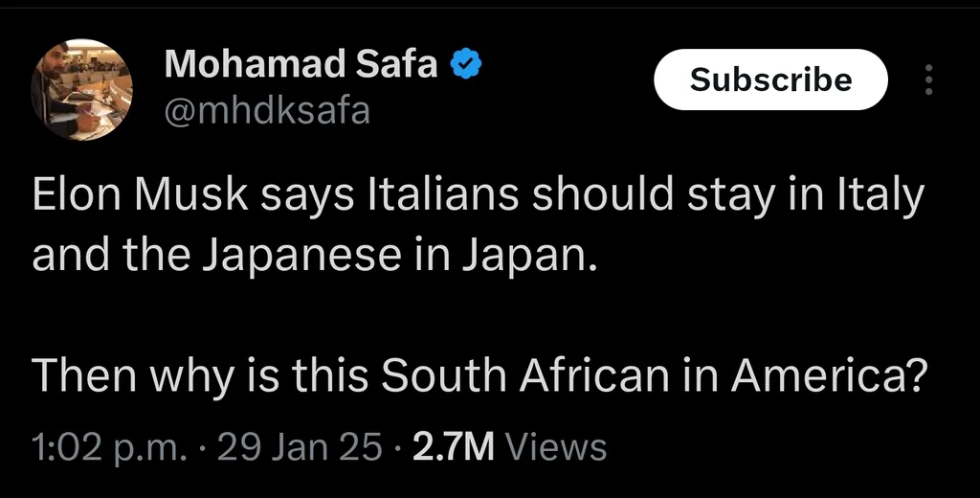Click the word Japanese in the tweet
The height and width of the screenshot is (498, 980).
pyautogui.click(x=301, y=257)
